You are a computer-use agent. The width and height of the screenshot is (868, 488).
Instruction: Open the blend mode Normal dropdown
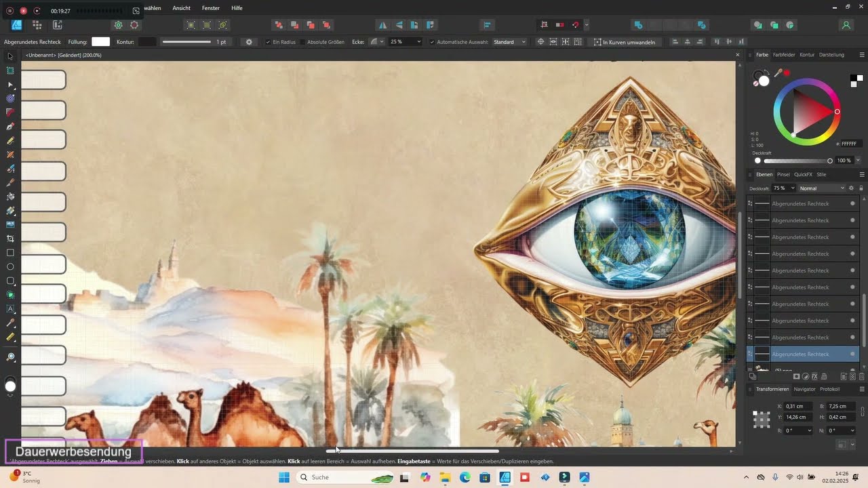(822, 188)
